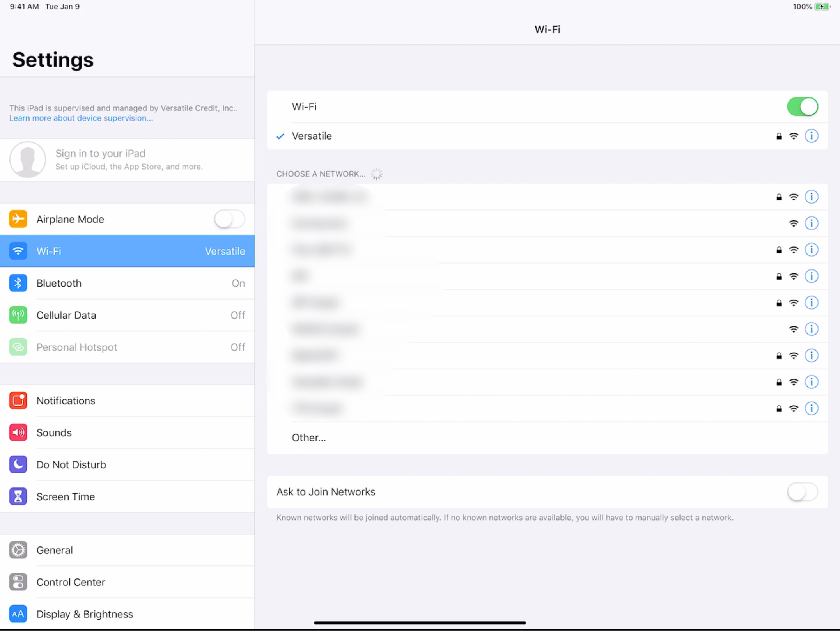Enable the Airplane Mode switch
Image resolution: width=840 pixels, height=631 pixels.
(x=229, y=219)
